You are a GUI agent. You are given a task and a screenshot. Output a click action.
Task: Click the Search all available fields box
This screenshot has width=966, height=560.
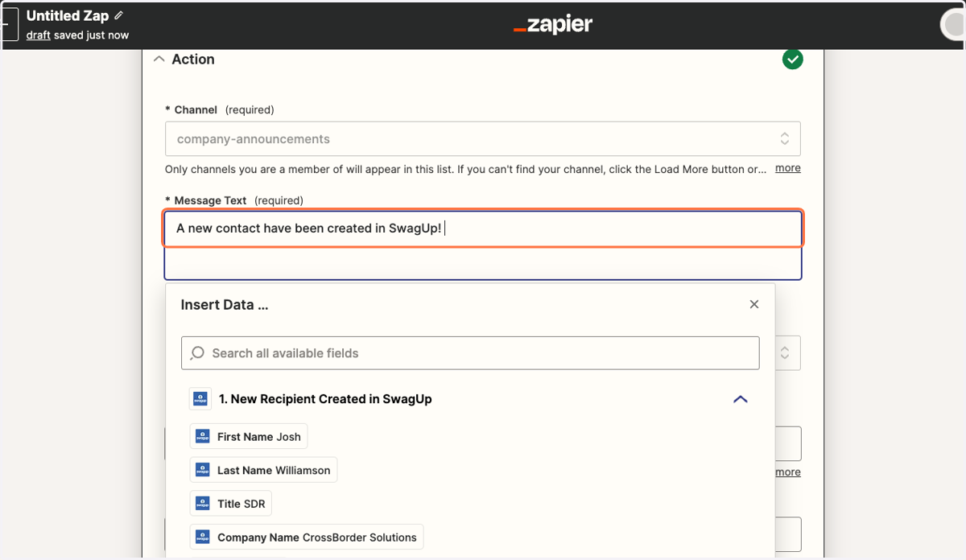470,353
